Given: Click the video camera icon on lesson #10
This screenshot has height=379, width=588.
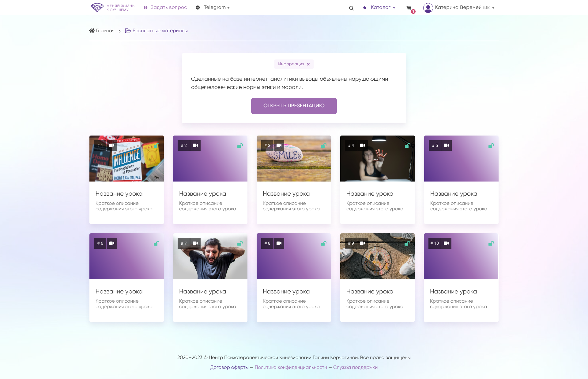Looking at the screenshot, I should (x=446, y=243).
